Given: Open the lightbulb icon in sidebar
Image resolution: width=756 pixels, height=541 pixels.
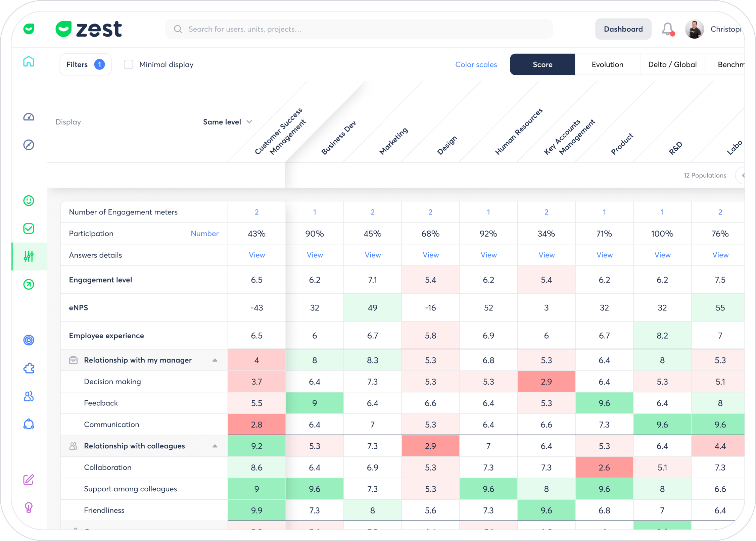Looking at the screenshot, I should (29, 507).
